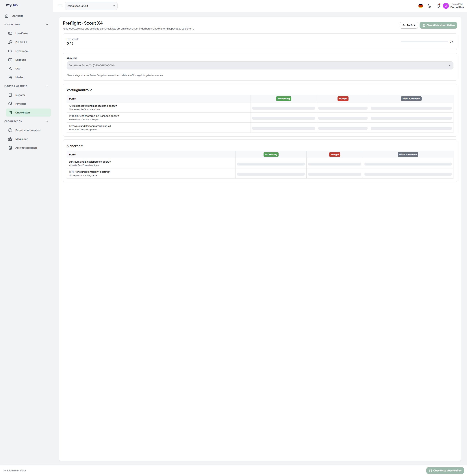Open the Livestream camera icon entry
The height and width of the screenshot is (476, 467).
coord(10,51)
